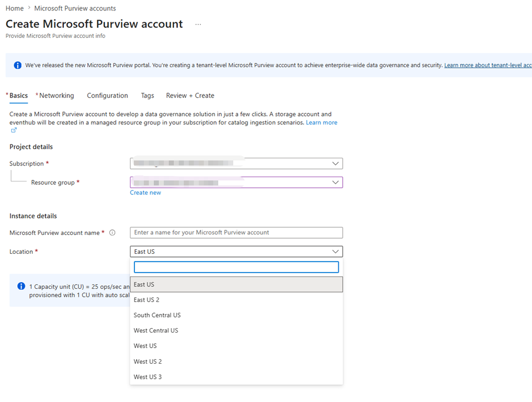This screenshot has width=532, height=402.
Task: Select West US location option
Action: tap(236, 346)
